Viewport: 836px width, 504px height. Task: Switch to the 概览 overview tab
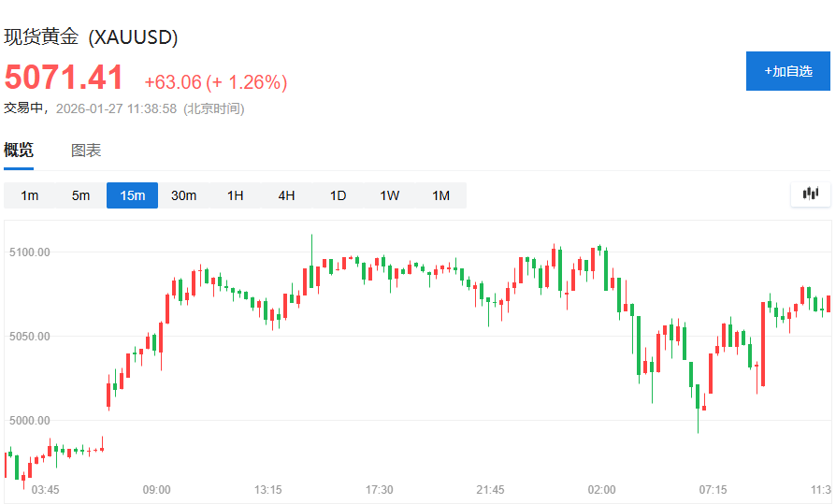click(x=19, y=151)
